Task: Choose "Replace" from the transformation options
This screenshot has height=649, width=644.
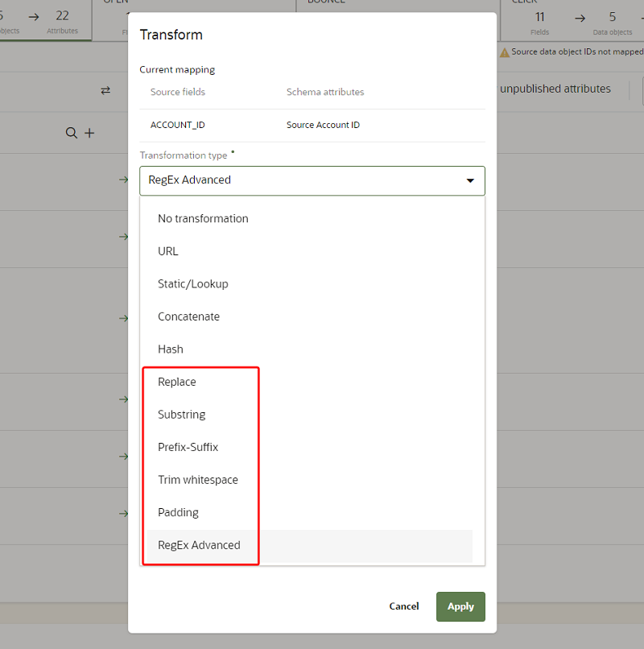Action: pyautogui.click(x=176, y=382)
